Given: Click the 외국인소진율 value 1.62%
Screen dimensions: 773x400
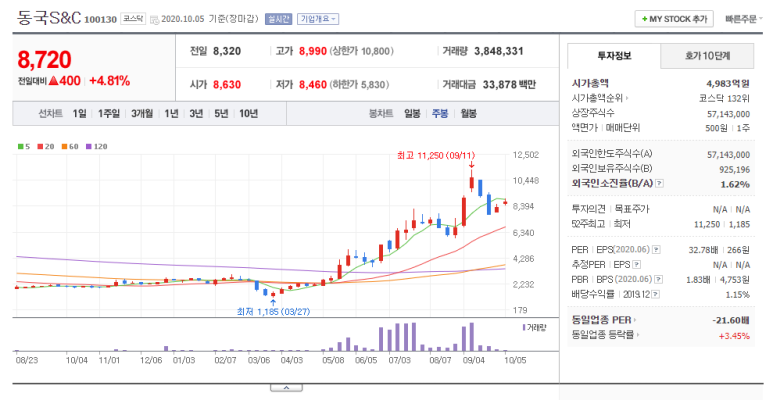Looking at the screenshot, I should pos(735,184).
